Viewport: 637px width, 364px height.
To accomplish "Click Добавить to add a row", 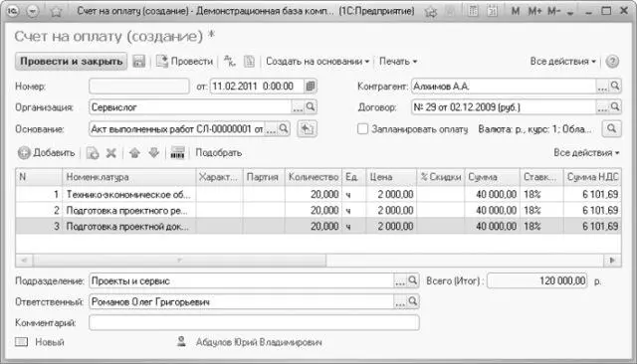I will coord(47,153).
